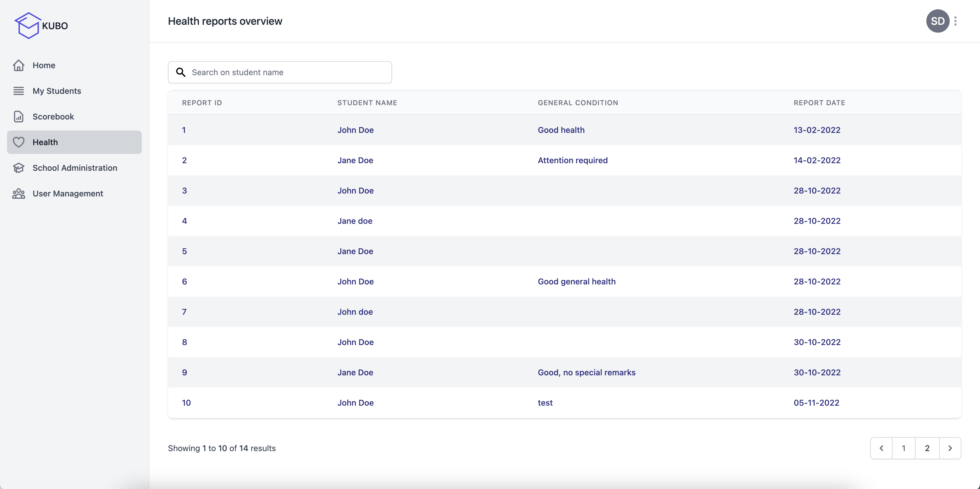Viewport: 980px width, 489px height.
Task: Click the Showing 1 to 10 results text
Action: tap(222, 448)
